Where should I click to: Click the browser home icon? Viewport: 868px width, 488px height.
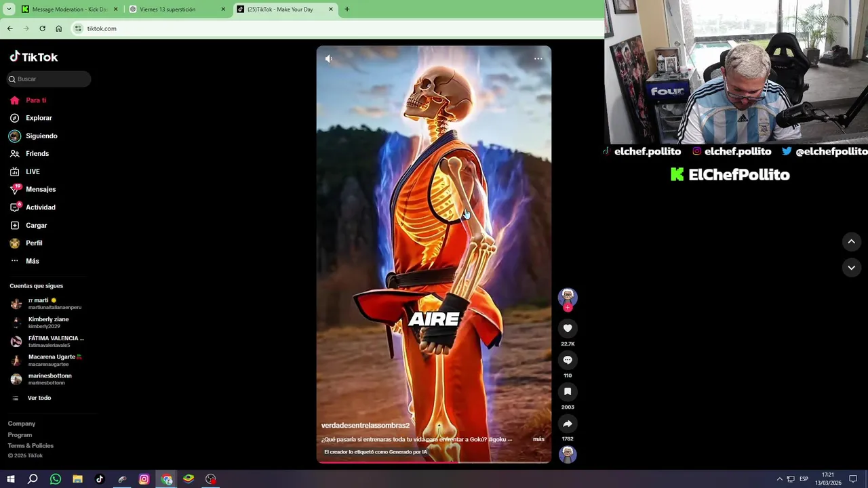tap(58, 28)
